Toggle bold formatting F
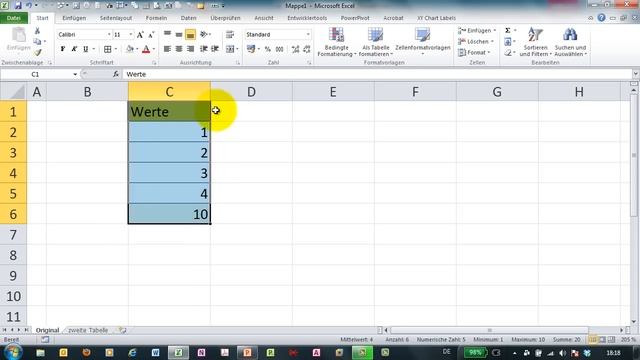The height and width of the screenshot is (360, 640). (62, 49)
